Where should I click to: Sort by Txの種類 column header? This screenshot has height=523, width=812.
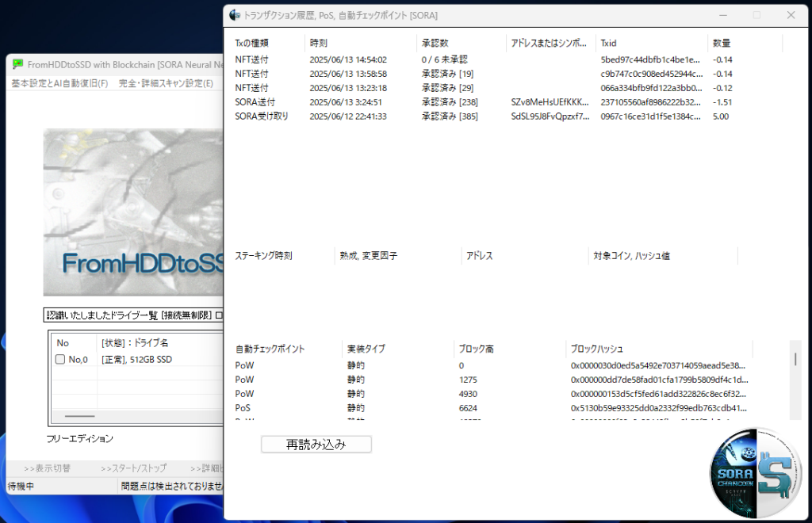point(269,43)
